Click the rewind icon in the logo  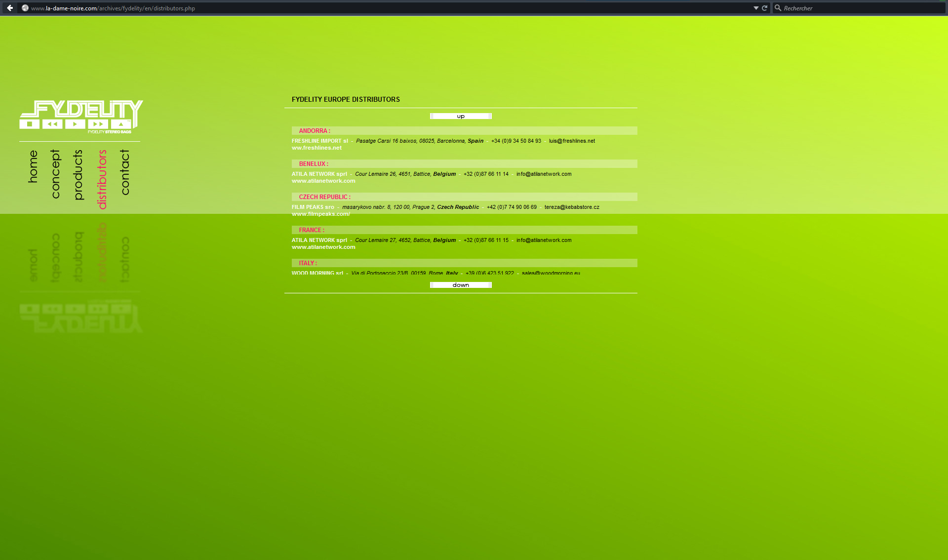point(52,124)
